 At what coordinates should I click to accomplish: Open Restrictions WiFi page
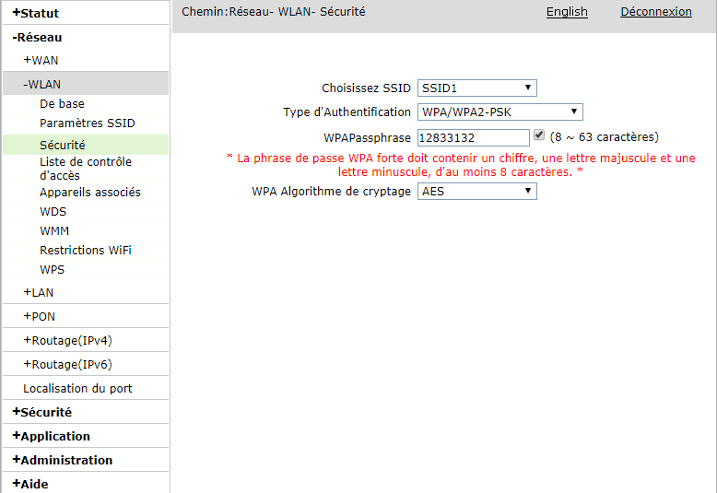click(x=85, y=250)
